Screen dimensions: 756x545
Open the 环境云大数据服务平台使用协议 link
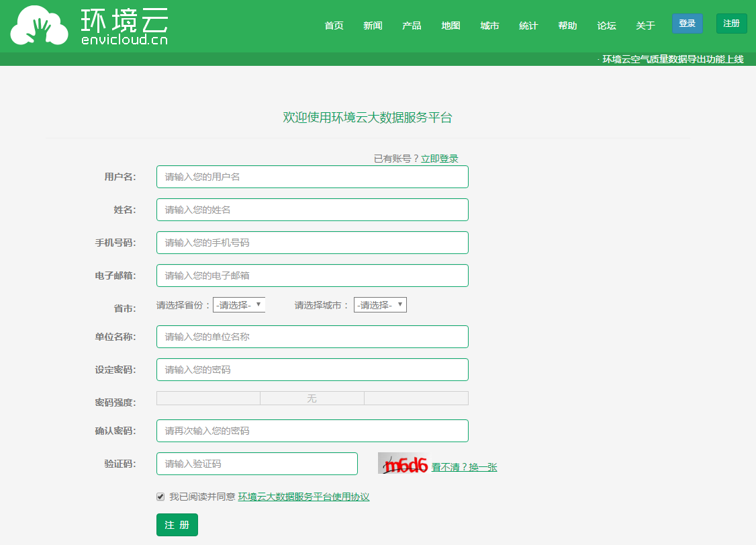pyautogui.click(x=303, y=497)
